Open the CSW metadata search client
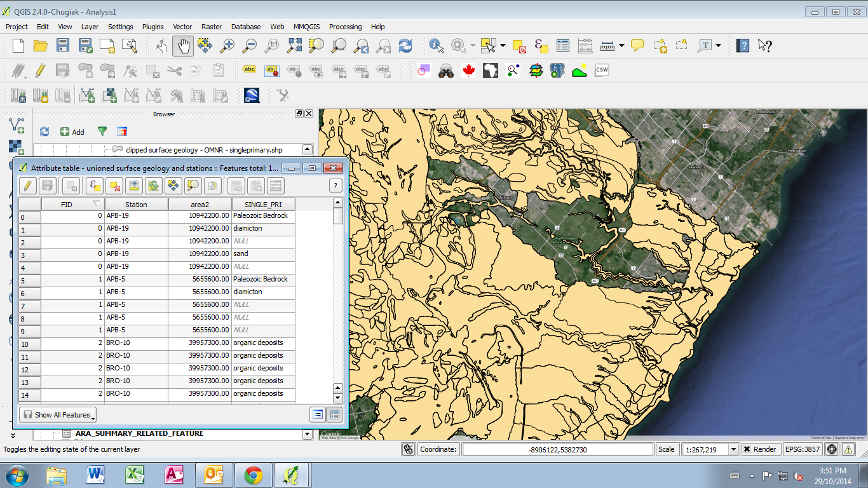Viewport: 868px width, 488px height. click(x=600, y=71)
